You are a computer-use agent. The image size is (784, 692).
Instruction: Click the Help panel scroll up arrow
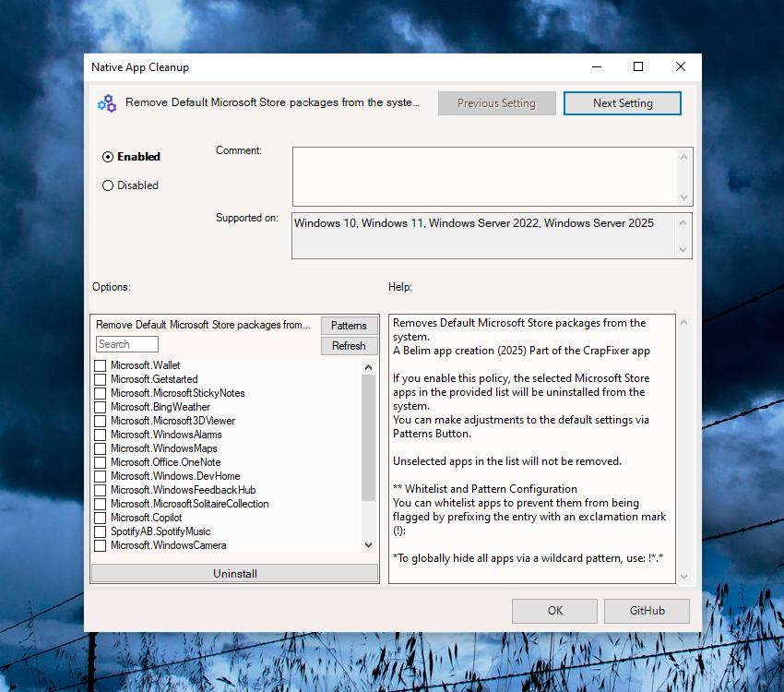(684, 323)
